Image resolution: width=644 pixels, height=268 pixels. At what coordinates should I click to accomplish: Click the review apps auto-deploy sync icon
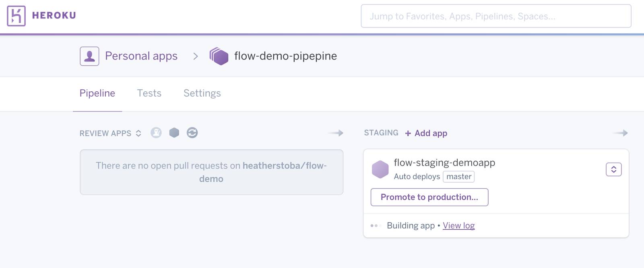click(192, 133)
